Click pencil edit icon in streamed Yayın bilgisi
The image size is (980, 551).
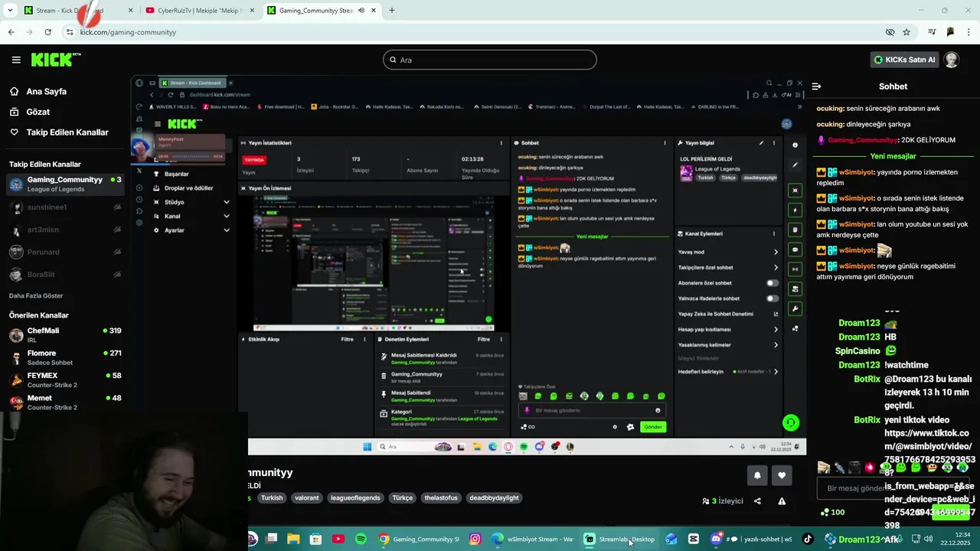[x=761, y=143]
